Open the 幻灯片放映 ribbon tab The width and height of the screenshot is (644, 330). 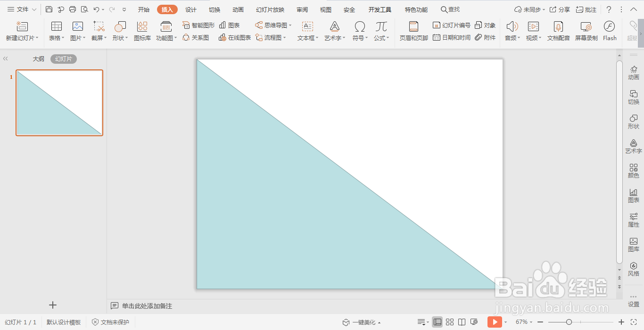pos(270,9)
